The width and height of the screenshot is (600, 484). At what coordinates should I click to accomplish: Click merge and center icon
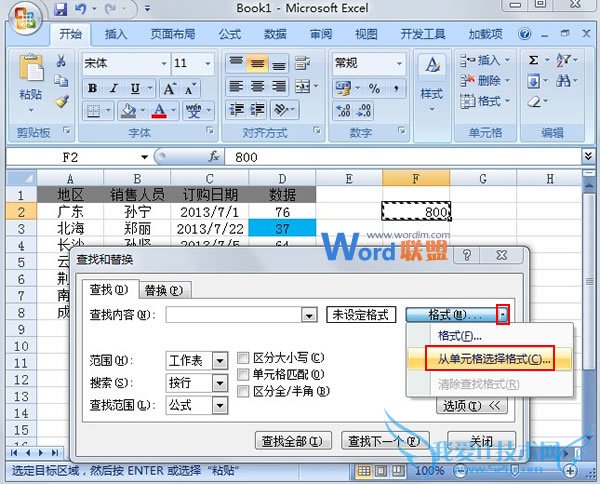pos(303,86)
